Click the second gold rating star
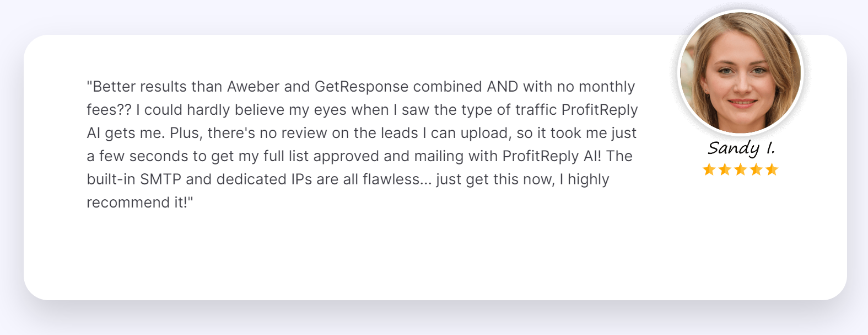 coord(725,169)
